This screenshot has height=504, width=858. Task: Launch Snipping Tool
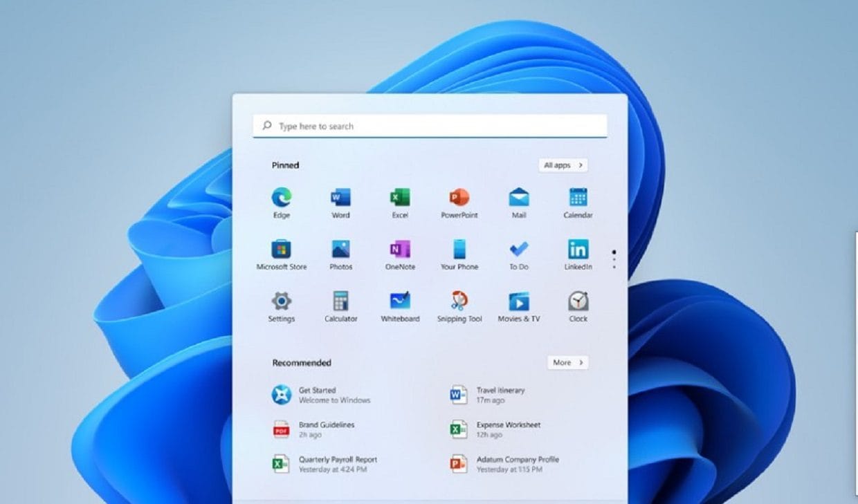(459, 307)
